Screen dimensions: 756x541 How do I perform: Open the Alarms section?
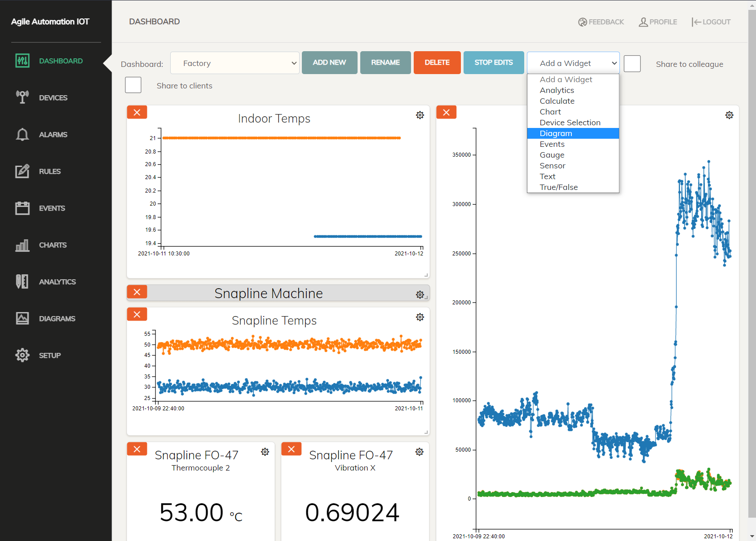pyautogui.click(x=53, y=134)
